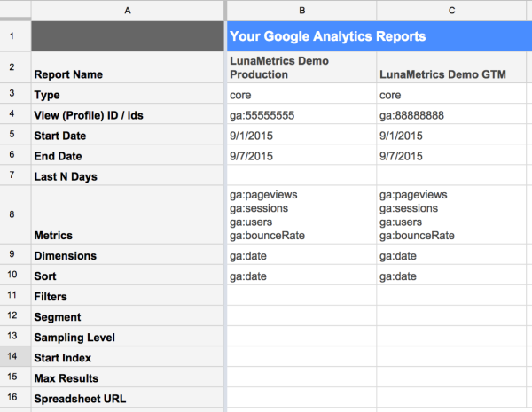Select Sort ga:date in column C
Screen dimensions: 532x412
pos(451,275)
